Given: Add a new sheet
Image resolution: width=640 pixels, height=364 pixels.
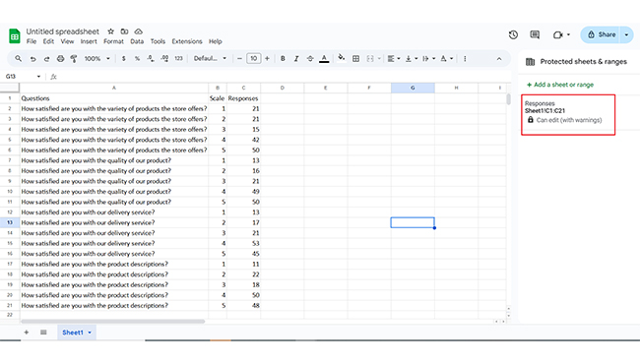Looking at the screenshot, I should (x=27, y=333).
